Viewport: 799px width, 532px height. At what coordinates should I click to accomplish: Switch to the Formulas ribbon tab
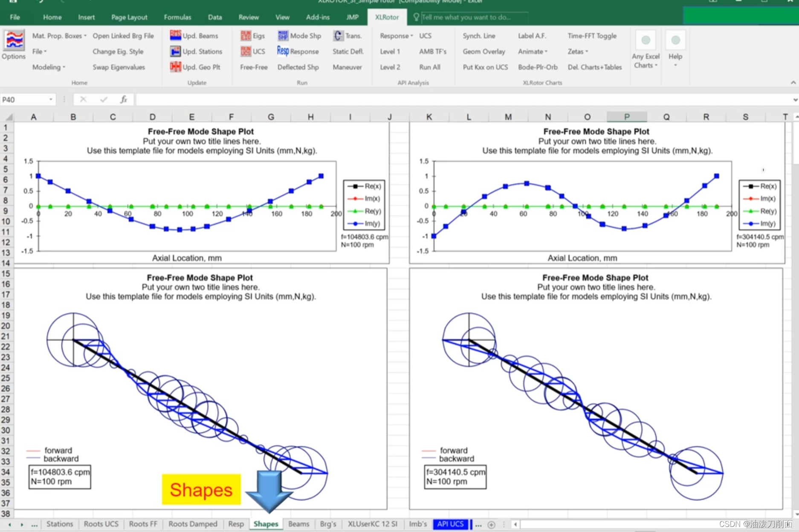[x=177, y=17]
